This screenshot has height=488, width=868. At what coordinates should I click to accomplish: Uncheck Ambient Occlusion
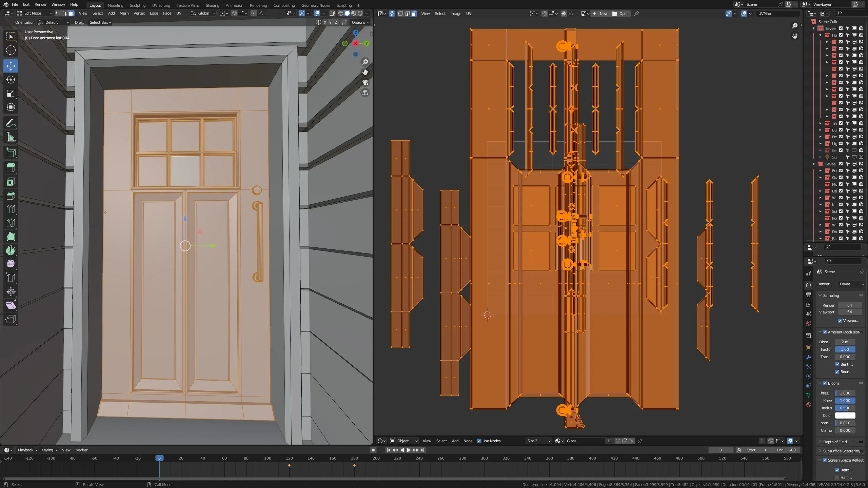point(825,332)
